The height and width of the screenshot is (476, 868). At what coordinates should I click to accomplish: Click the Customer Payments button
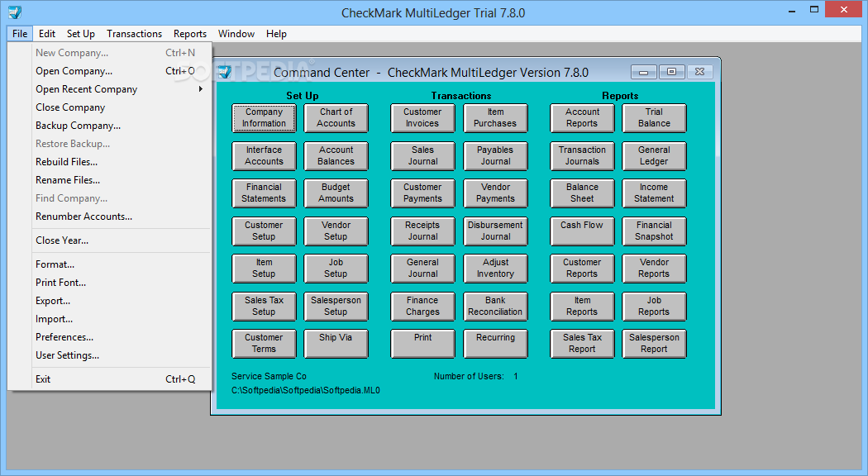tap(423, 193)
